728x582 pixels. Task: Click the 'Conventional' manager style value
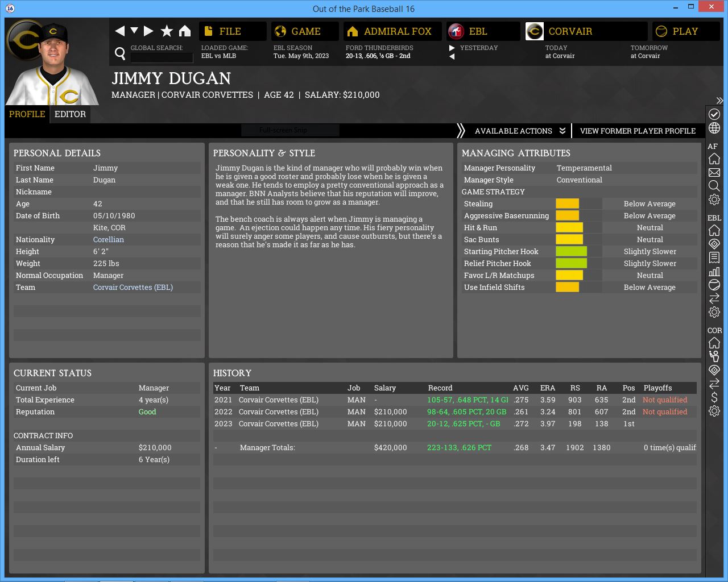pyautogui.click(x=579, y=180)
